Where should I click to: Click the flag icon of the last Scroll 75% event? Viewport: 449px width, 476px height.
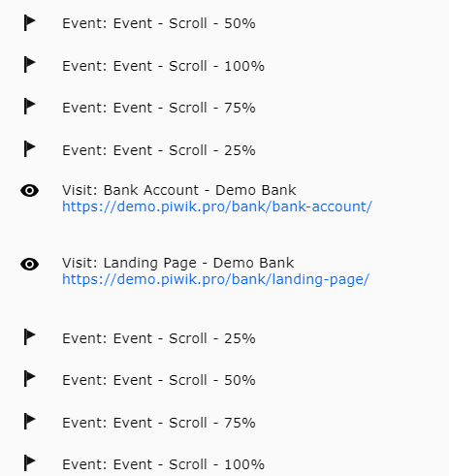[29, 422]
